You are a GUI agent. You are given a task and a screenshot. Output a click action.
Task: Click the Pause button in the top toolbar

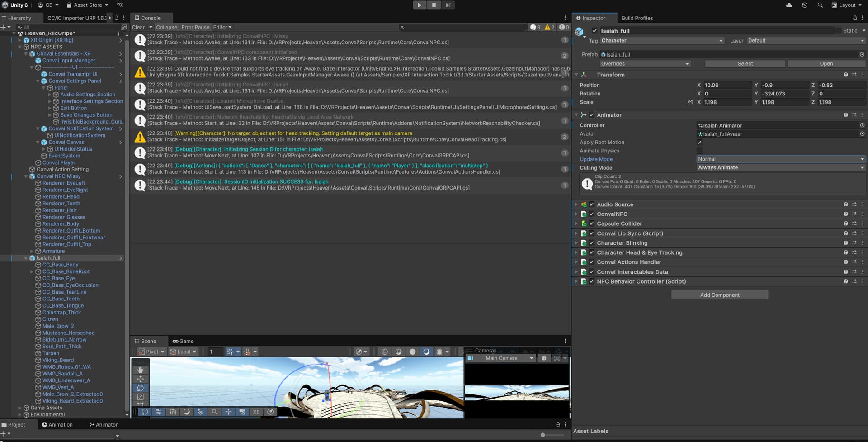[x=434, y=5]
